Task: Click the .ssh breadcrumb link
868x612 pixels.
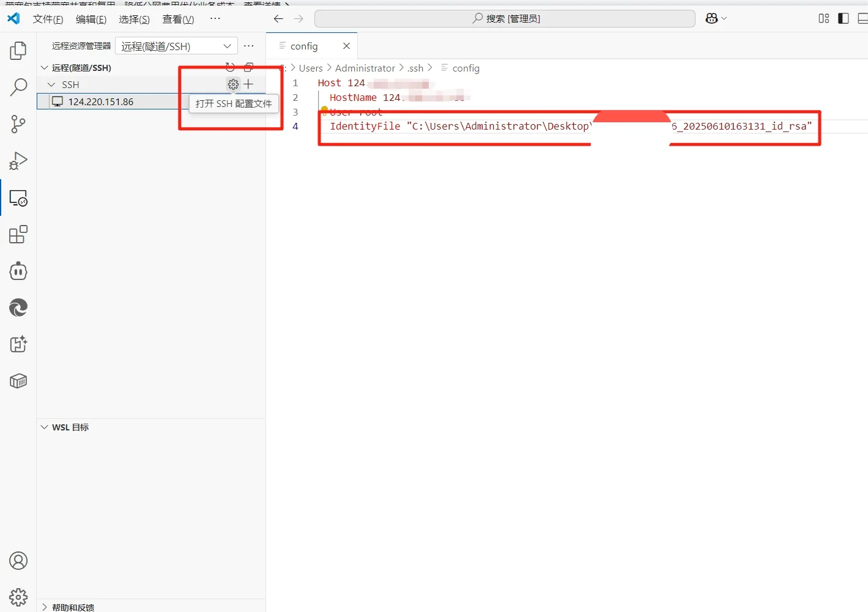Action: [415, 68]
